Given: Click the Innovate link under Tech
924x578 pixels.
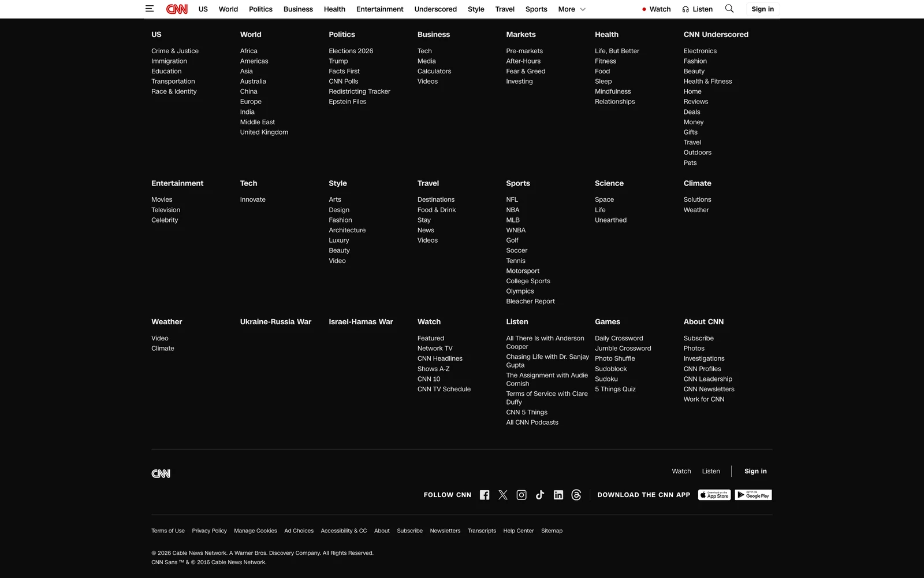Looking at the screenshot, I should point(253,199).
